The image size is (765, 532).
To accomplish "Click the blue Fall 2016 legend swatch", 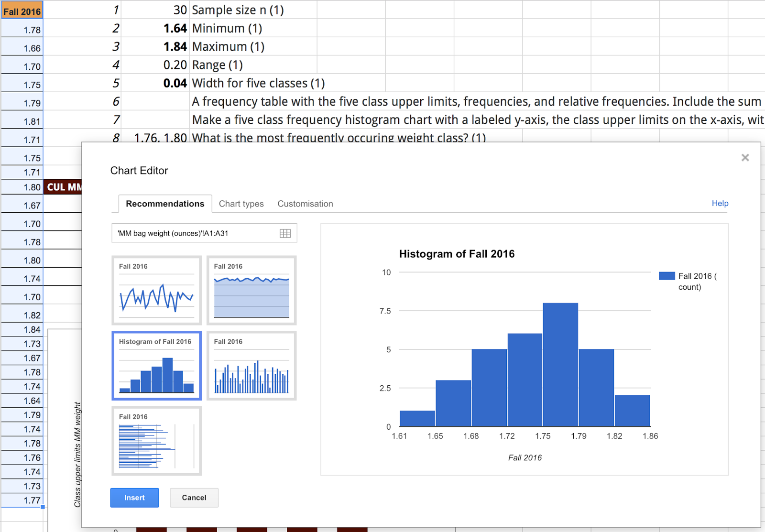I will coord(667,276).
